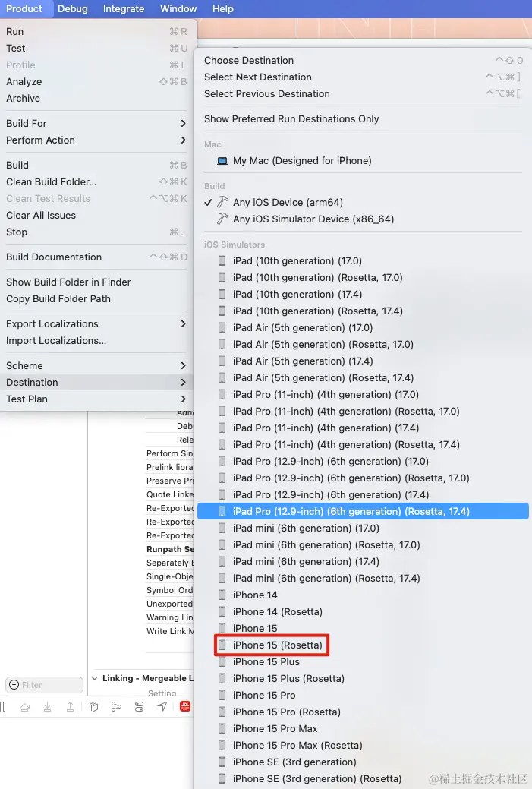Viewport: 532px width, 789px height.
Task: Click Clean Build Folder menu item
Action: (x=52, y=182)
